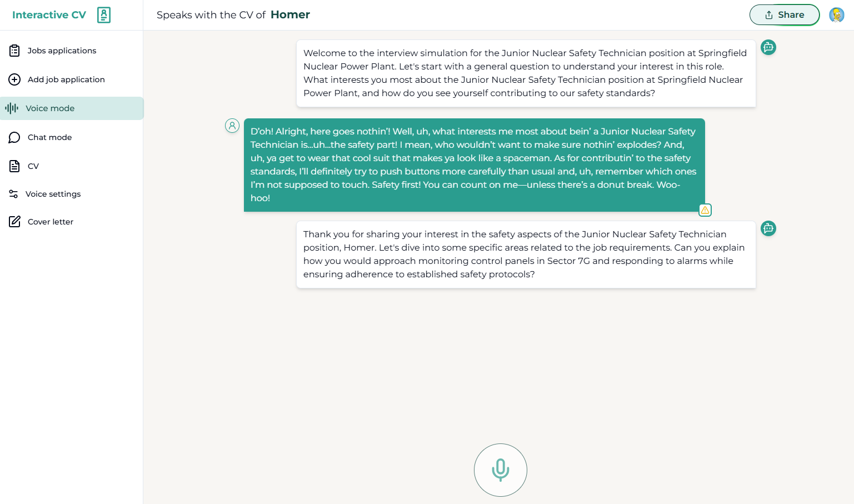Click the warning icon under Homer's reply
The image size is (854, 504).
pyautogui.click(x=705, y=210)
